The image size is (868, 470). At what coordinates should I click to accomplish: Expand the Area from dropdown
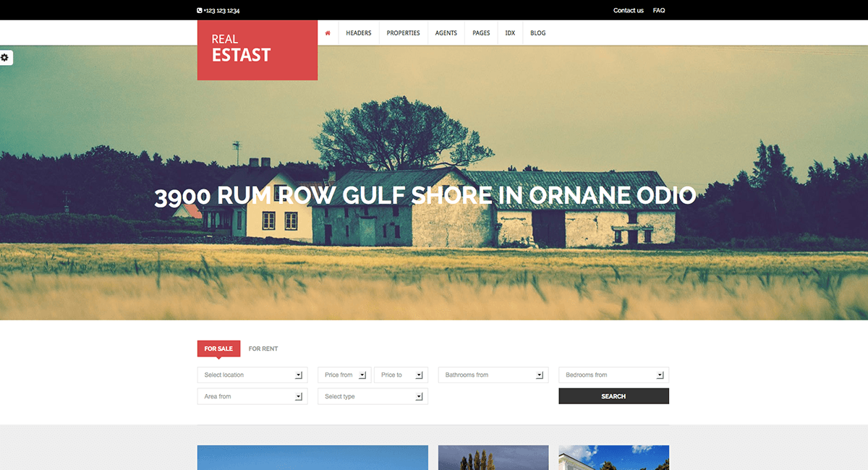pos(252,396)
